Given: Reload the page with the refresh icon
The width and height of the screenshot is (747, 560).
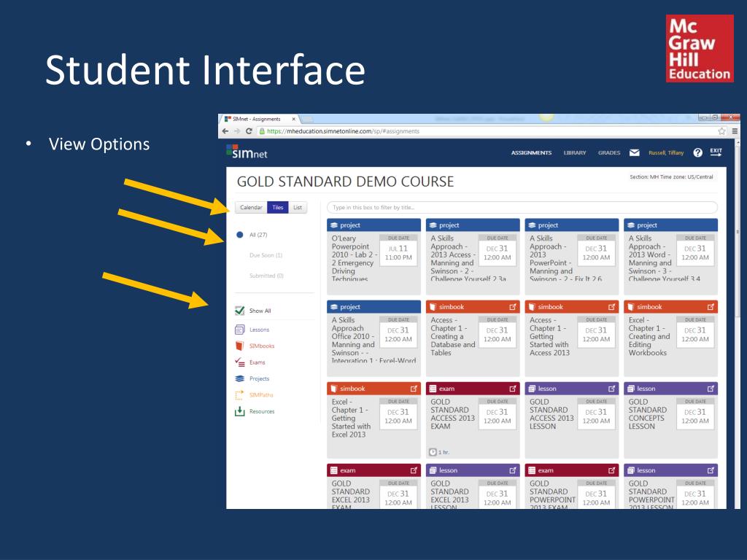Looking at the screenshot, I should (249, 131).
